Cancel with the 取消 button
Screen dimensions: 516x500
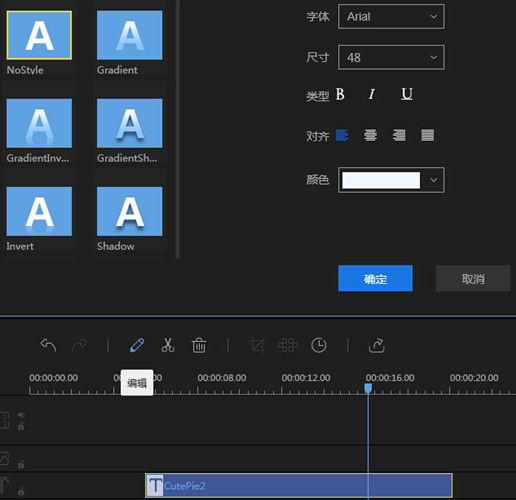coord(473,278)
